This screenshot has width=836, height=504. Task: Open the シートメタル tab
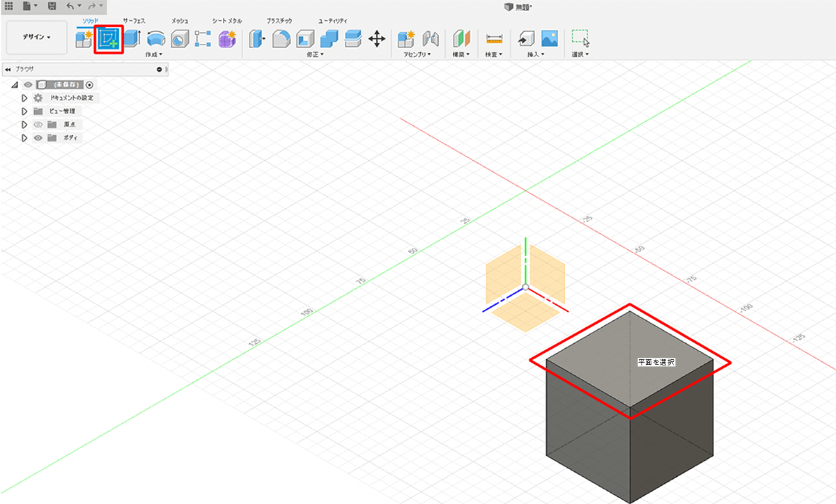point(228,22)
